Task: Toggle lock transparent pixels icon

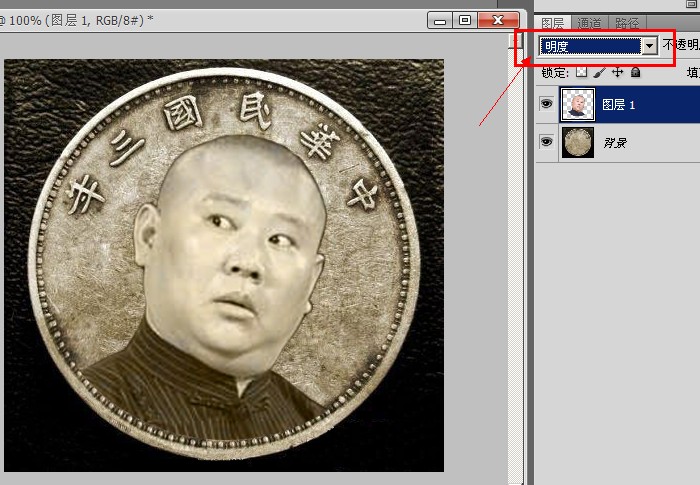Action: [581, 72]
